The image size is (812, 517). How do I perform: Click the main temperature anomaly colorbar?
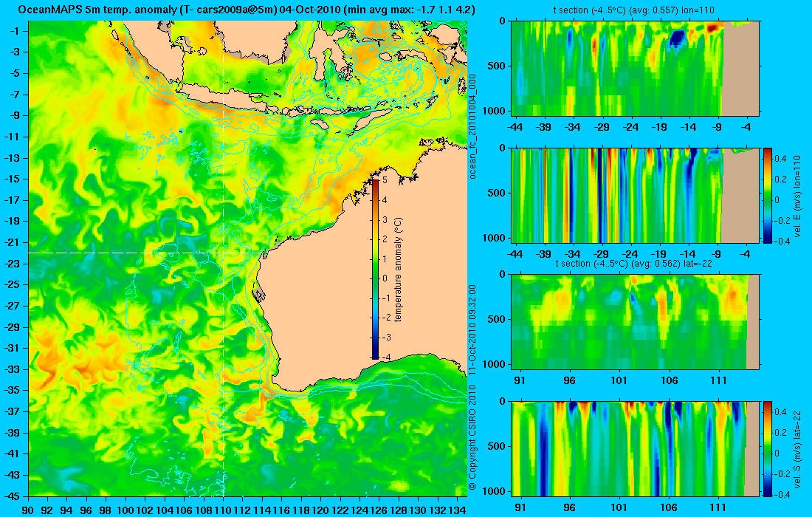coord(375,269)
